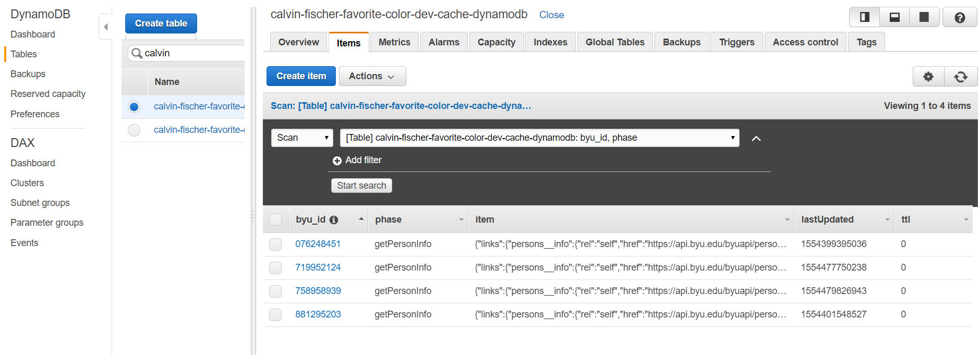Screen dimensions: 980x355
Task: Click the search magnifier icon
Action: pos(137,53)
